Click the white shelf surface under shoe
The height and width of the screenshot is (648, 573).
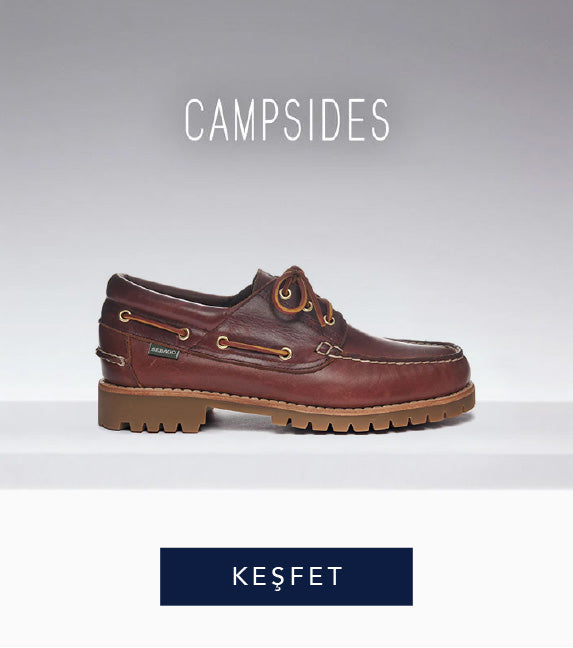point(286,459)
